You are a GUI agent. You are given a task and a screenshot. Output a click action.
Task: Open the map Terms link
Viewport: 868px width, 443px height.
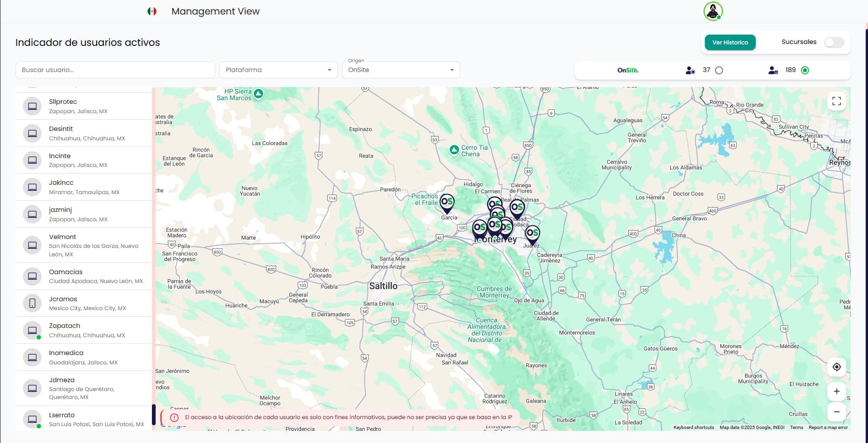[796, 428]
